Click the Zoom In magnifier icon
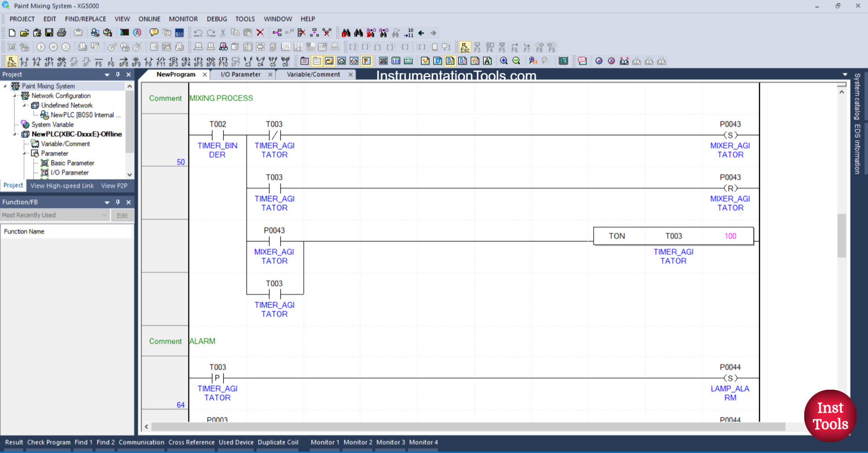The height and width of the screenshot is (453, 868). tap(504, 61)
